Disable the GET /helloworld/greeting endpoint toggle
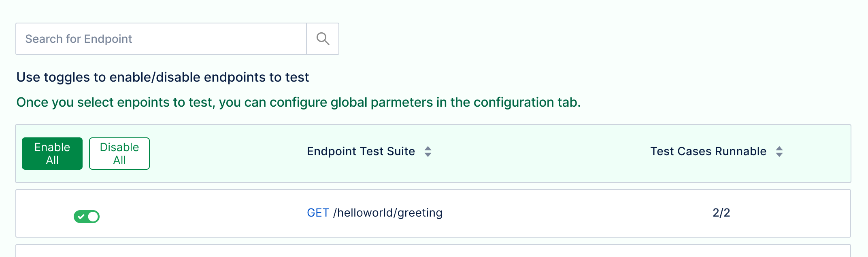 pyautogui.click(x=86, y=217)
